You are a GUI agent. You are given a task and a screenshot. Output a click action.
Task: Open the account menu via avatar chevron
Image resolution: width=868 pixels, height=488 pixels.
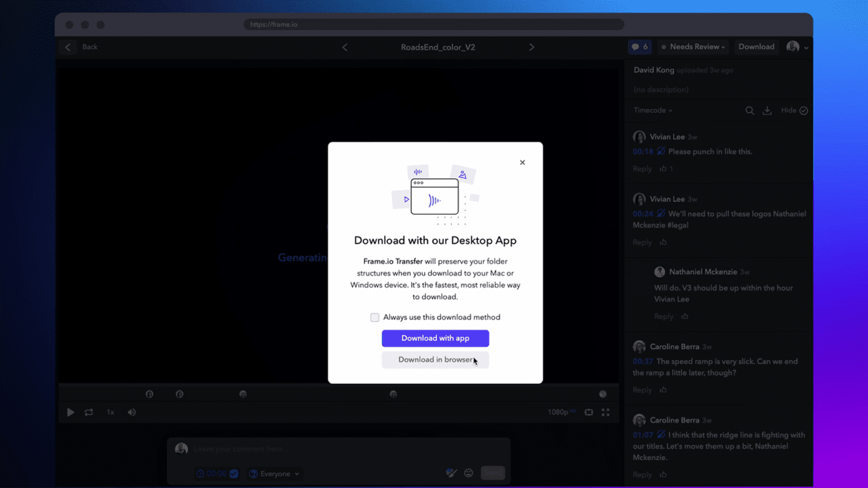pyautogui.click(x=805, y=47)
